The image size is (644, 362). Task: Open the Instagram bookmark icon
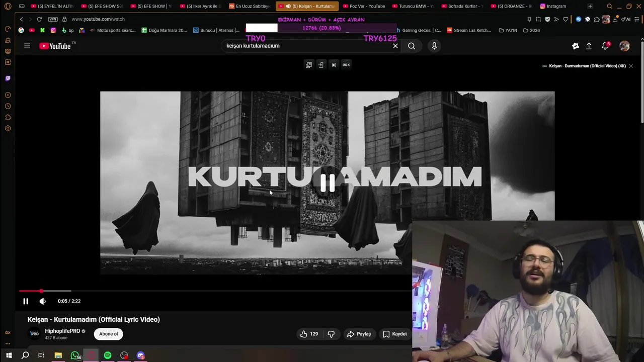pyautogui.click(x=53, y=30)
